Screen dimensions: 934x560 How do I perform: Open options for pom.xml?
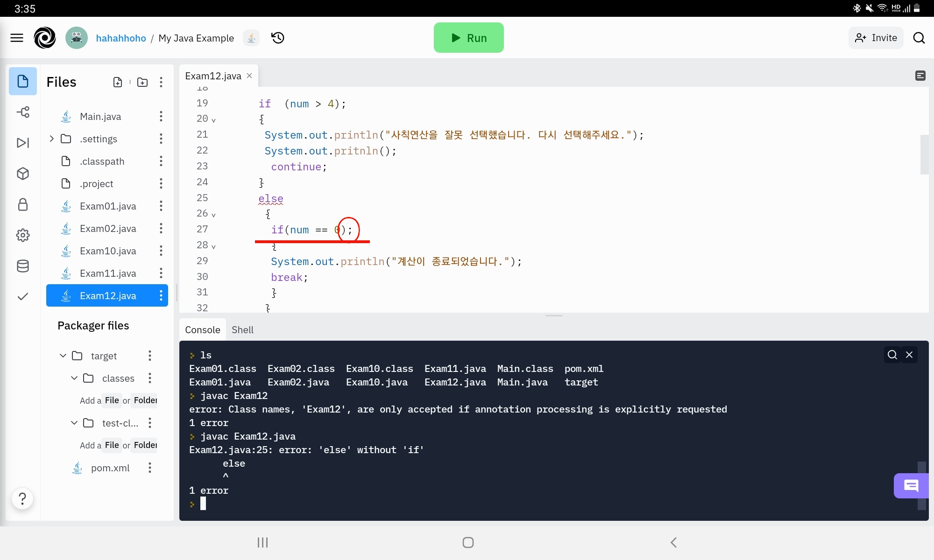[x=150, y=468]
